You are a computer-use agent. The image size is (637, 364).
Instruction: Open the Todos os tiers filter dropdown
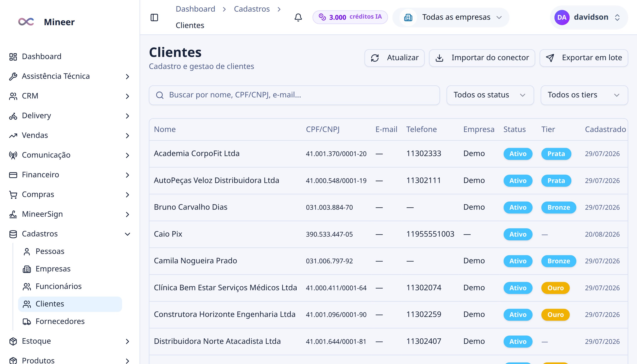[584, 95]
